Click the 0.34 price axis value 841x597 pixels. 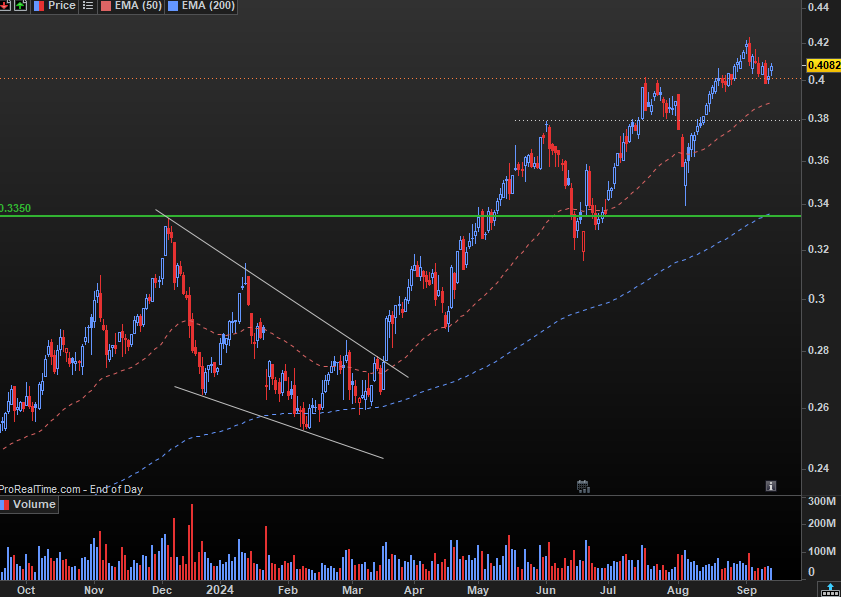tap(818, 203)
